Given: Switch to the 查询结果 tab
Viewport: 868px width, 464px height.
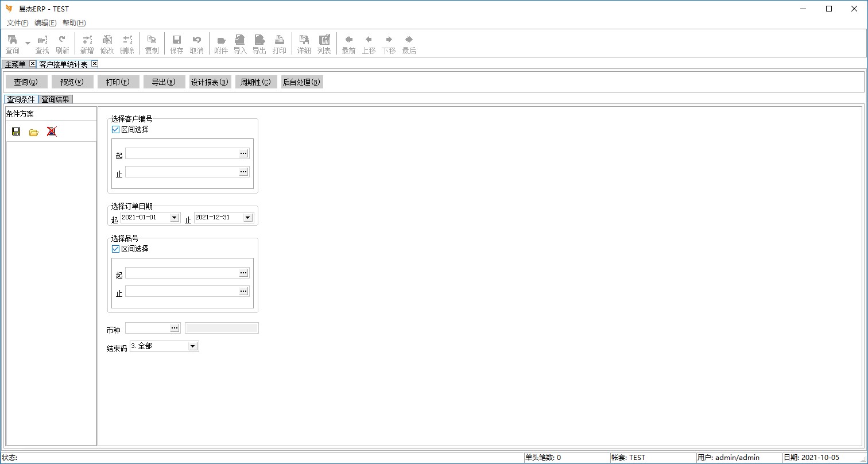Looking at the screenshot, I should pos(55,99).
